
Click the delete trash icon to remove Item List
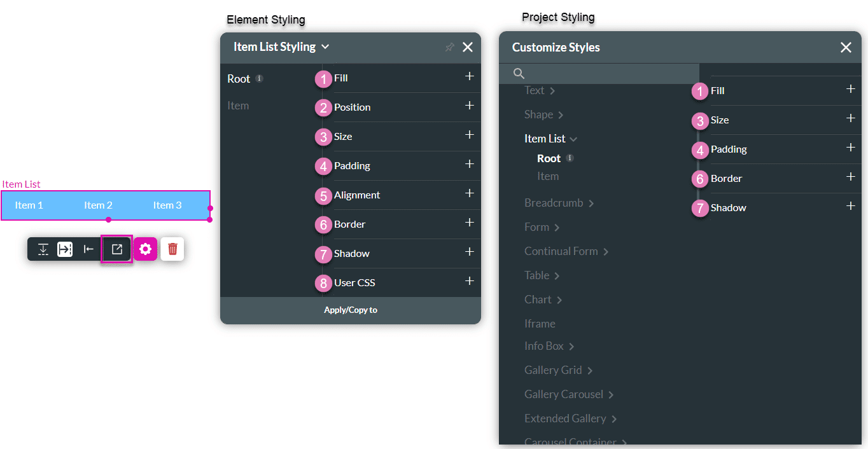[x=172, y=249]
